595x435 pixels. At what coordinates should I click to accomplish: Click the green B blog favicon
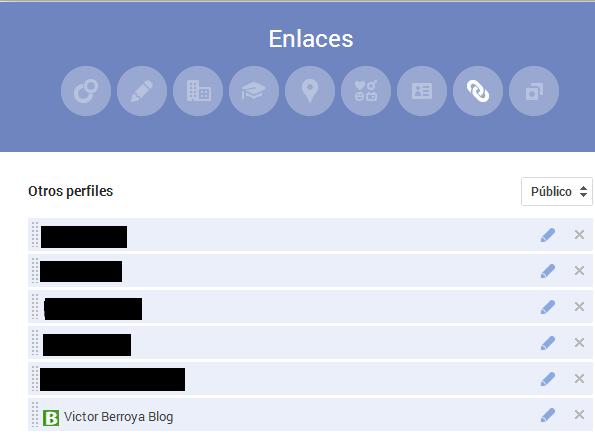pyautogui.click(x=51, y=418)
